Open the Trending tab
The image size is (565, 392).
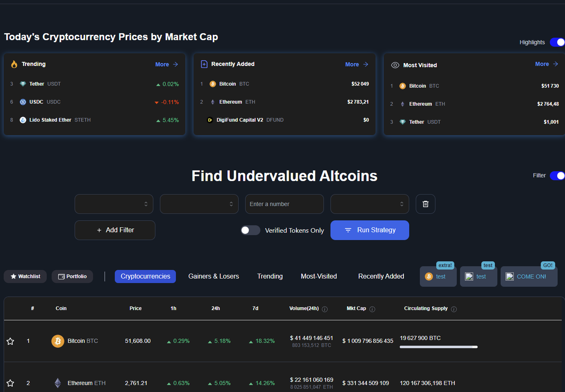pyautogui.click(x=270, y=276)
